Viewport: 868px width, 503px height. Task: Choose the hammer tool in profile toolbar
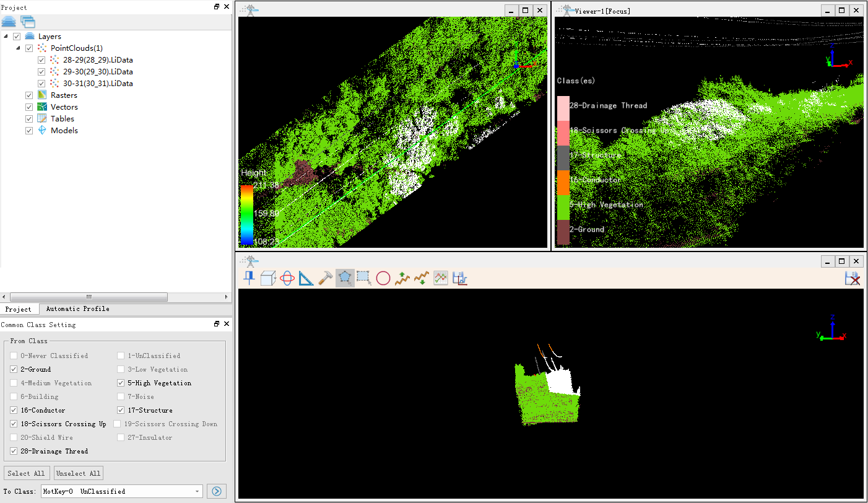326,278
